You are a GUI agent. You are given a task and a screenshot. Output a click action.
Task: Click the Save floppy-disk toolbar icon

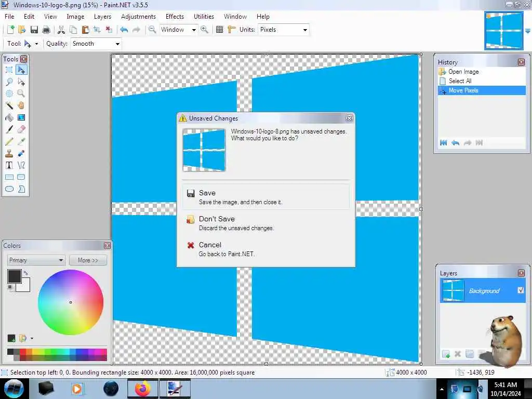pos(34,30)
